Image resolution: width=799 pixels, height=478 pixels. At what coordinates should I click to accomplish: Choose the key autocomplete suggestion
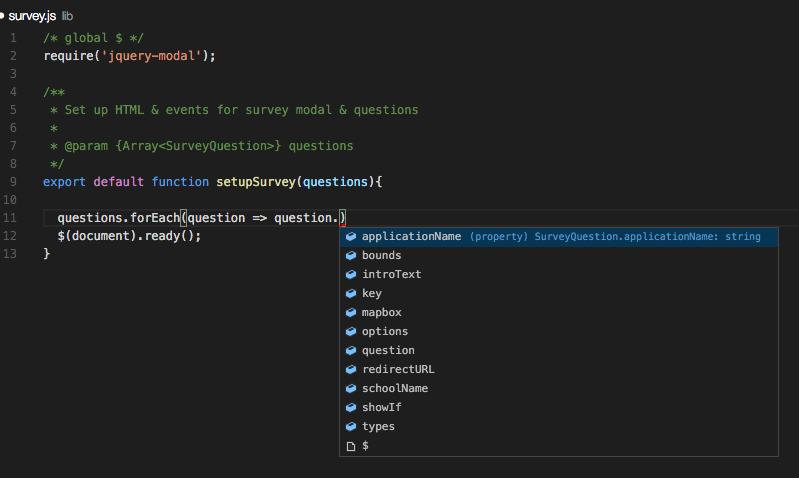[x=372, y=294]
